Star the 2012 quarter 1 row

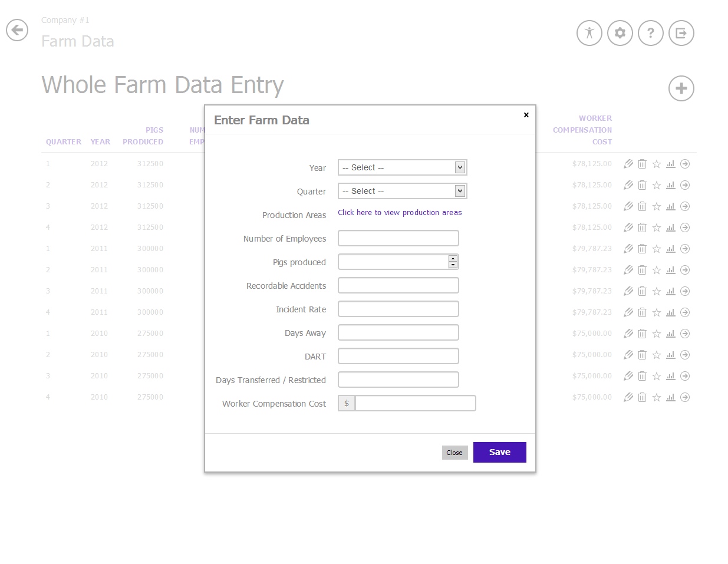(657, 164)
